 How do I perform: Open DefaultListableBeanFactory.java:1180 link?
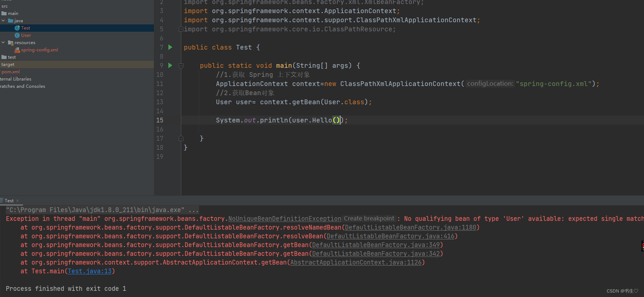(x=411, y=227)
